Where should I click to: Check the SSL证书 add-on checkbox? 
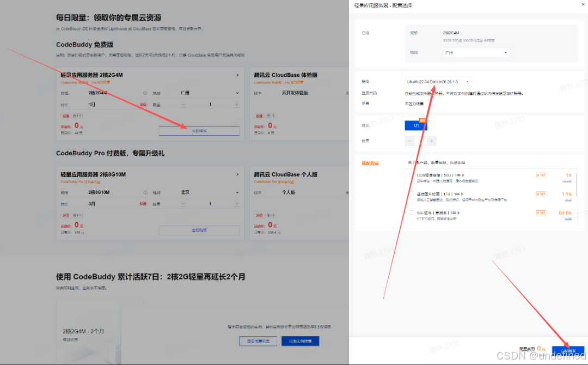412,212
